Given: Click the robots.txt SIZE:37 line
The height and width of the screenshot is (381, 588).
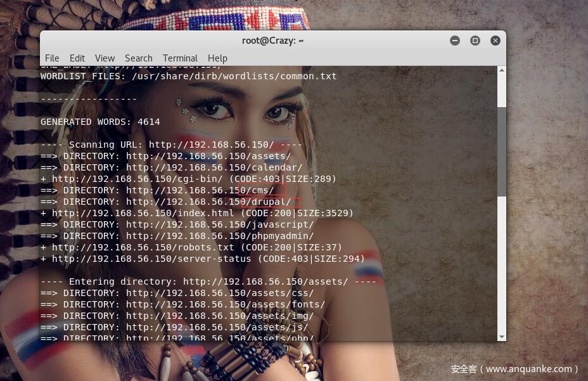Looking at the screenshot, I should pos(191,247).
